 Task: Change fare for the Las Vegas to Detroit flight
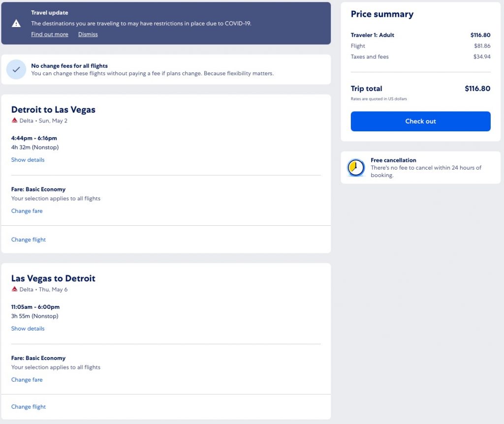(x=27, y=379)
